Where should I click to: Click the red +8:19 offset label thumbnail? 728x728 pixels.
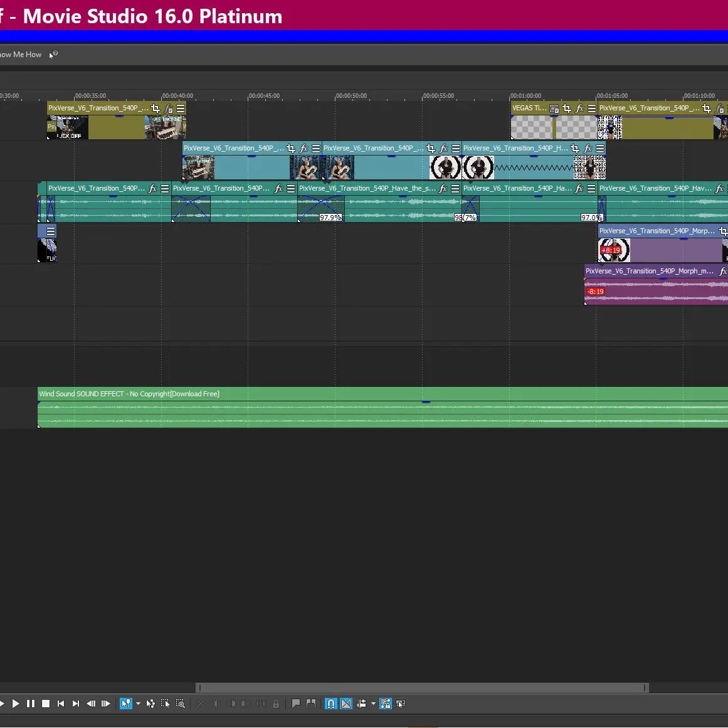[611, 250]
